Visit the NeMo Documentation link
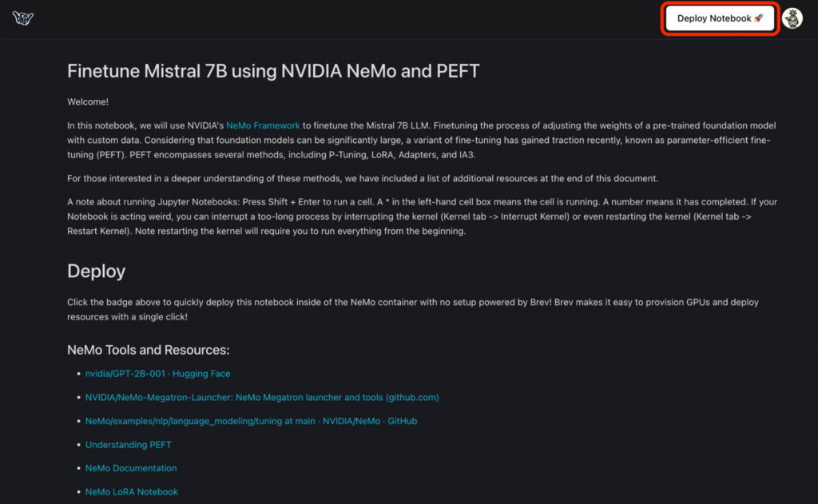This screenshot has width=818, height=504. [131, 468]
